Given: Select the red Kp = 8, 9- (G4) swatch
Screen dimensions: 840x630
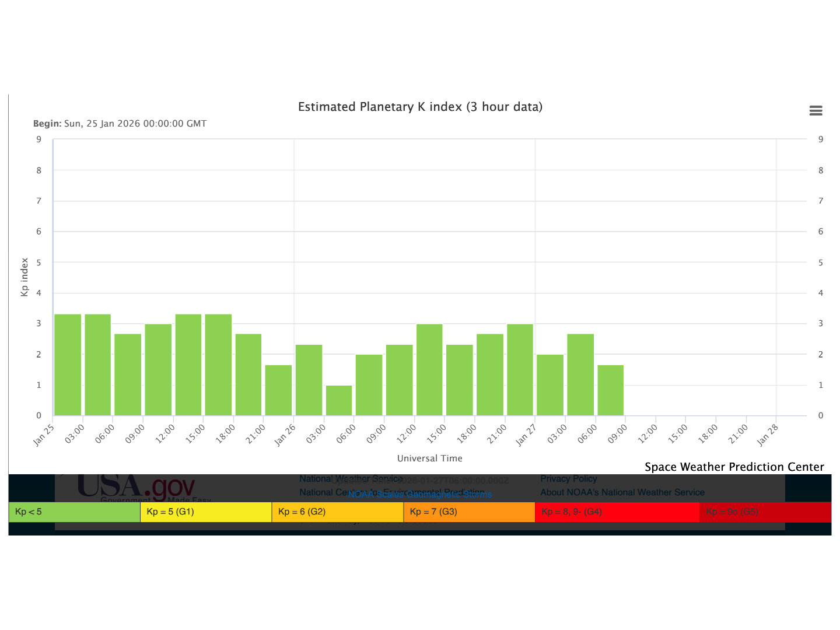Looking at the screenshot, I should (x=617, y=512).
